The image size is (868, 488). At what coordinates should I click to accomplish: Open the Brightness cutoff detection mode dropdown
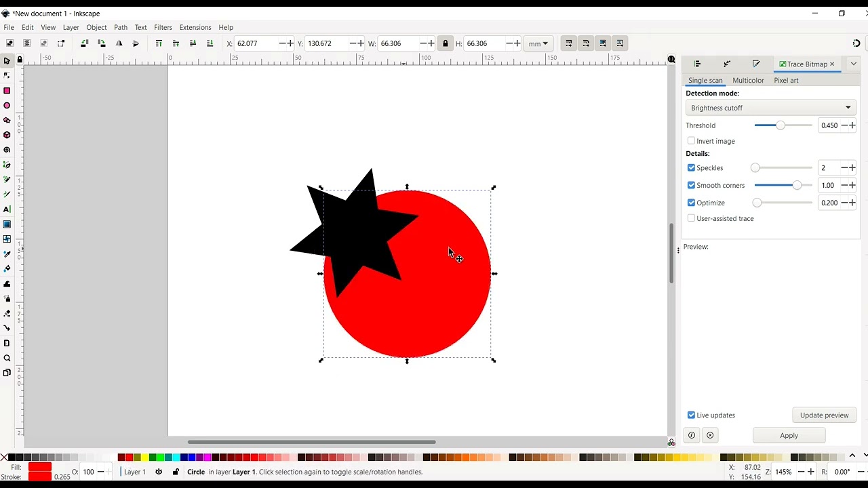770,108
